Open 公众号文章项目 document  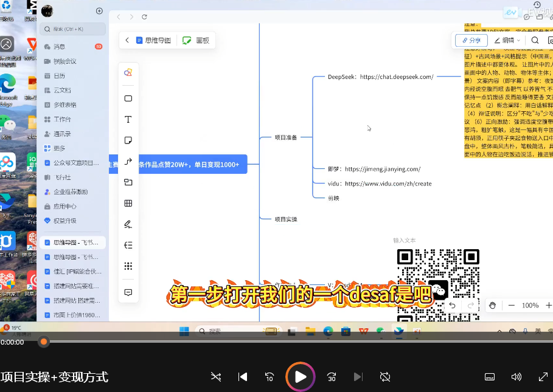[73, 163]
